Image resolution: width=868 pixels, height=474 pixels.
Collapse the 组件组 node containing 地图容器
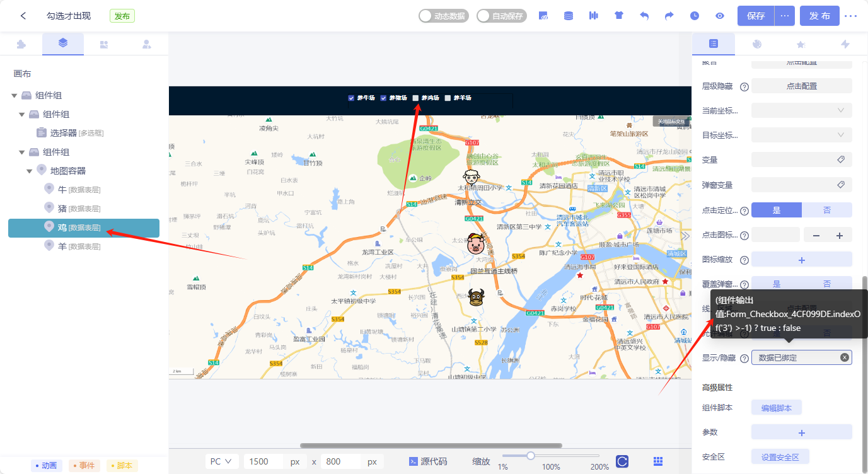tap(21, 153)
